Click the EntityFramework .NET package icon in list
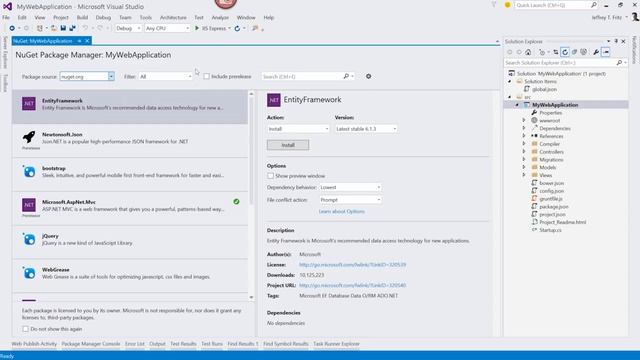640x360 pixels. click(x=29, y=104)
